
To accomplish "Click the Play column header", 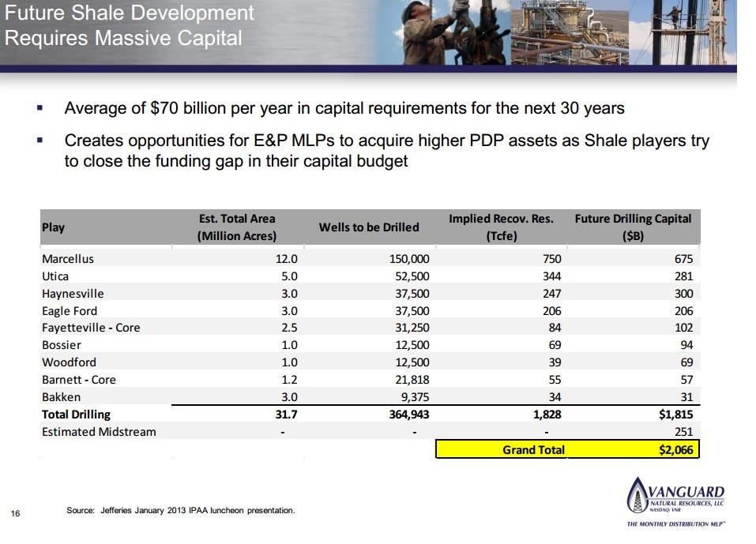I will pos(53,227).
